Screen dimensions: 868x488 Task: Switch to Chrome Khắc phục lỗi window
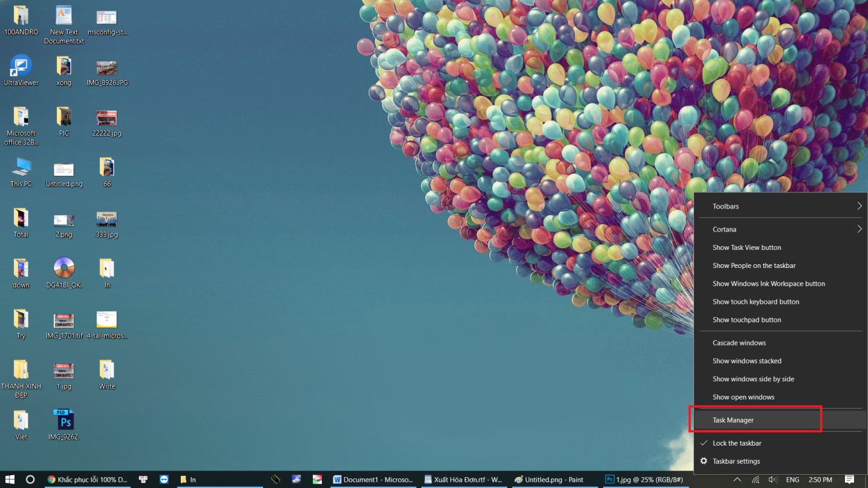[x=88, y=480]
